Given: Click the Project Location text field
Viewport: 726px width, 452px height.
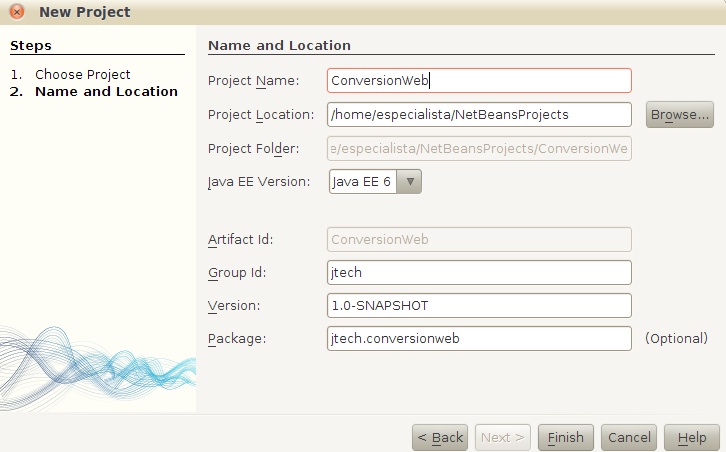Looking at the screenshot, I should [479, 114].
